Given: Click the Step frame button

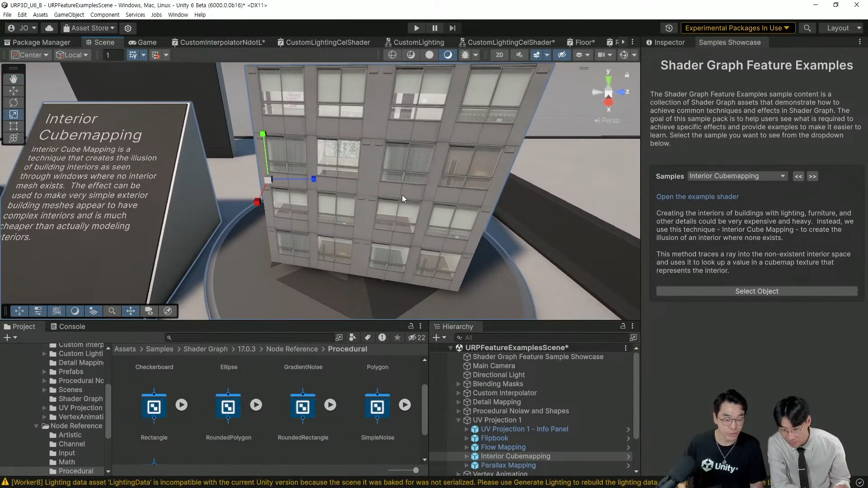Looking at the screenshot, I should (x=452, y=28).
